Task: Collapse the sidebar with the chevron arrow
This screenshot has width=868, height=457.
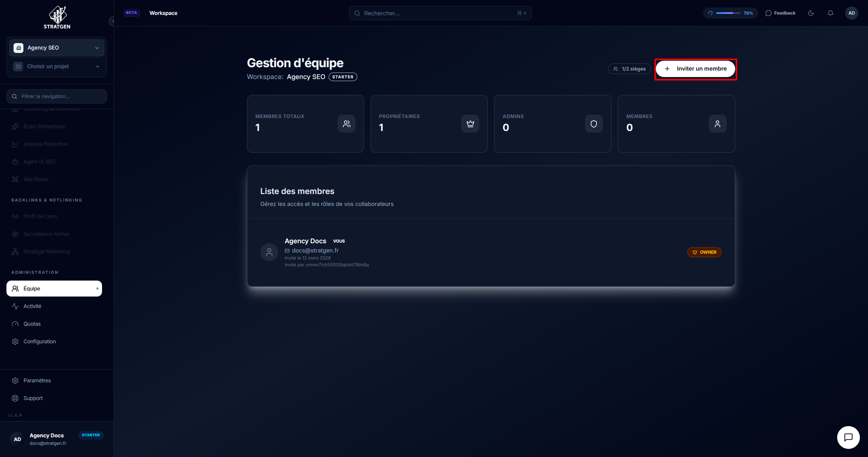Action: point(114,21)
